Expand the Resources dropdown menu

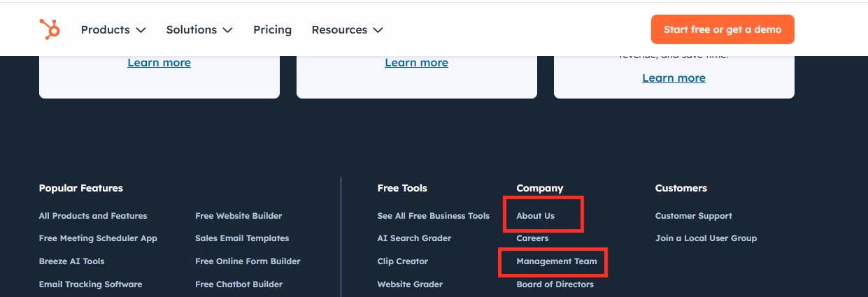347,29
